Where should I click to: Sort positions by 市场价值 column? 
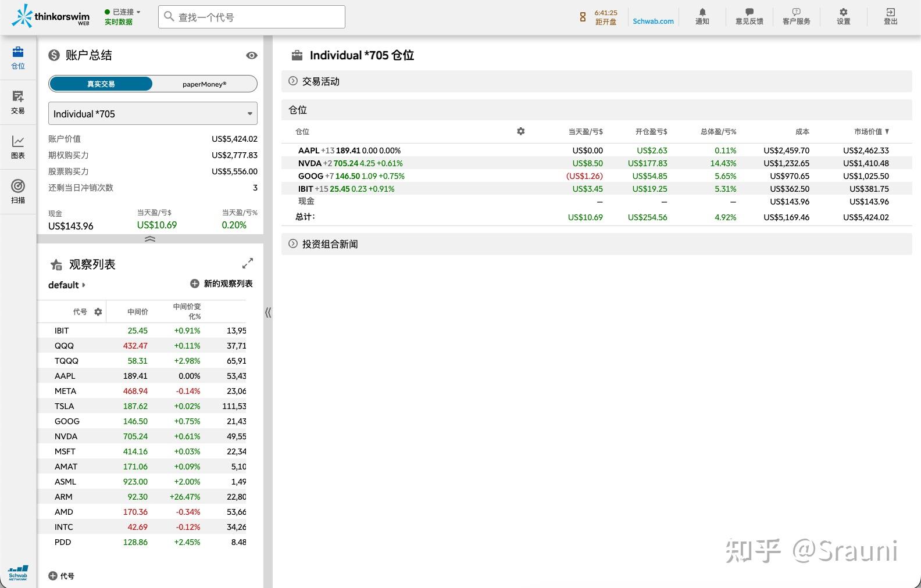click(871, 131)
